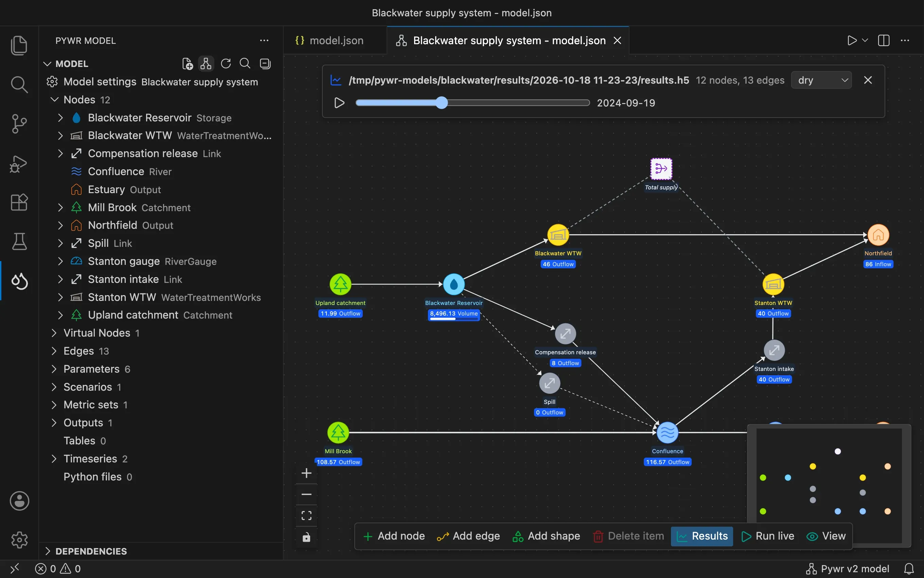The width and height of the screenshot is (924, 578).
Task: Switch to the model.json tab
Action: [x=335, y=40]
